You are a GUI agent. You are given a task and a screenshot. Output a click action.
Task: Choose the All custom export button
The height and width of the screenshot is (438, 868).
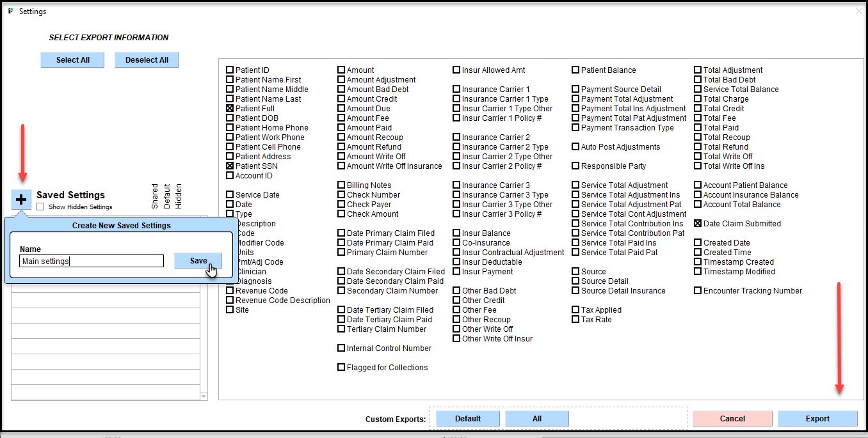click(536, 419)
